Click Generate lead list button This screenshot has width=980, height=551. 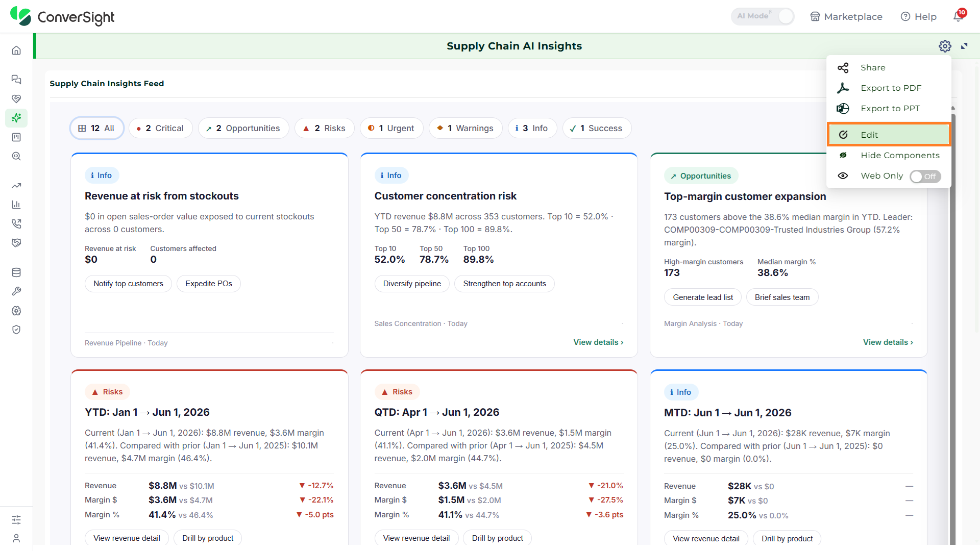pos(703,297)
